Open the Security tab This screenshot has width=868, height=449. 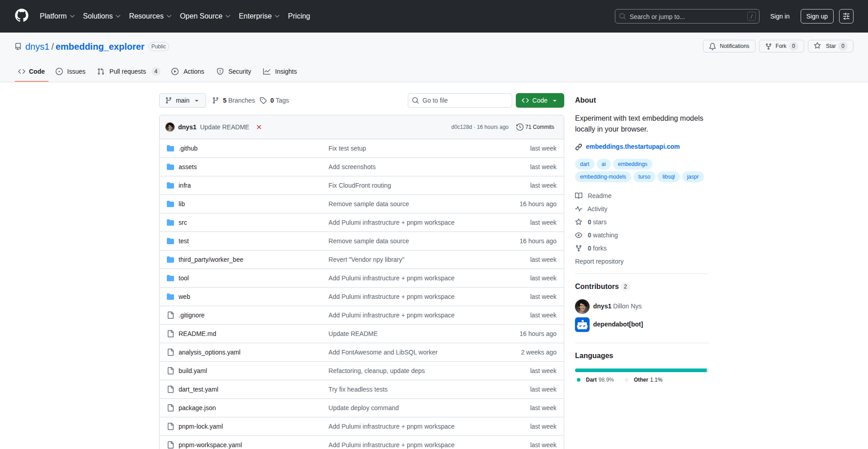click(x=234, y=71)
